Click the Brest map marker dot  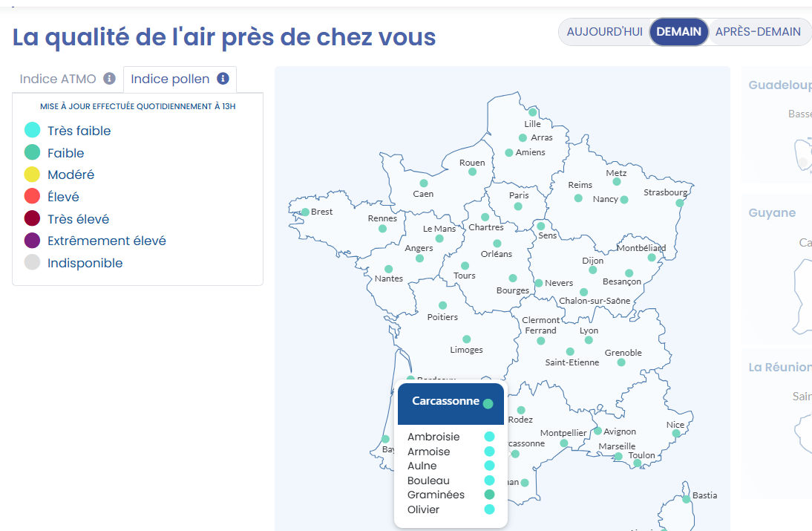tap(306, 212)
